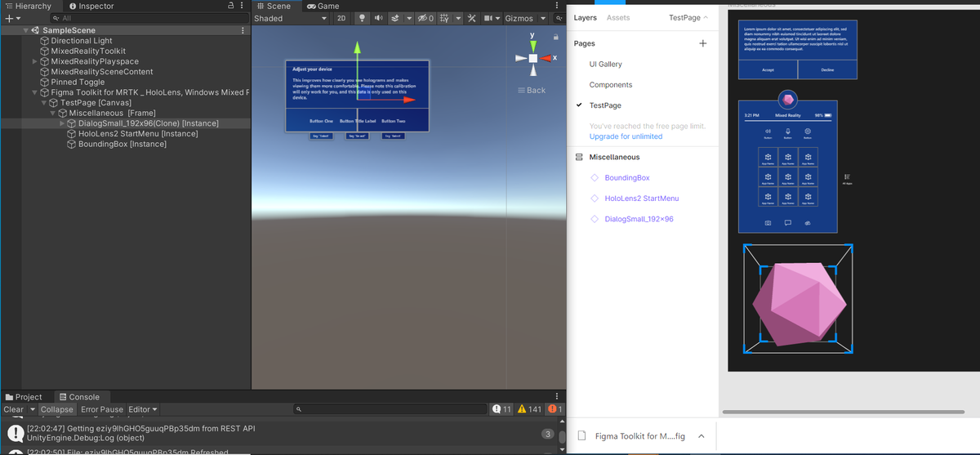Click the green Y axis cone on orientation gizmo

pos(532,46)
